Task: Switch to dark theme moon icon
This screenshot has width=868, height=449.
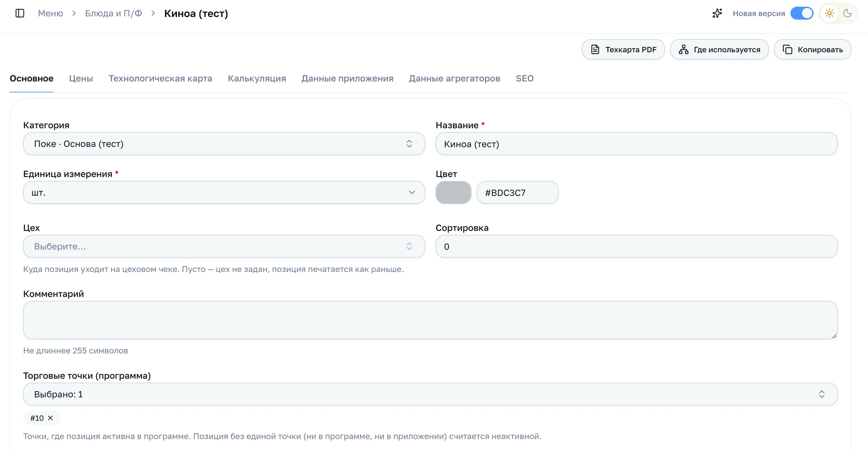Action: point(847,13)
